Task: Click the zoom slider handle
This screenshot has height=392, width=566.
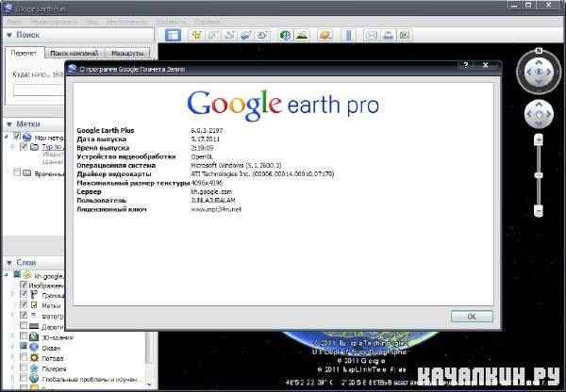Action: click(539, 175)
